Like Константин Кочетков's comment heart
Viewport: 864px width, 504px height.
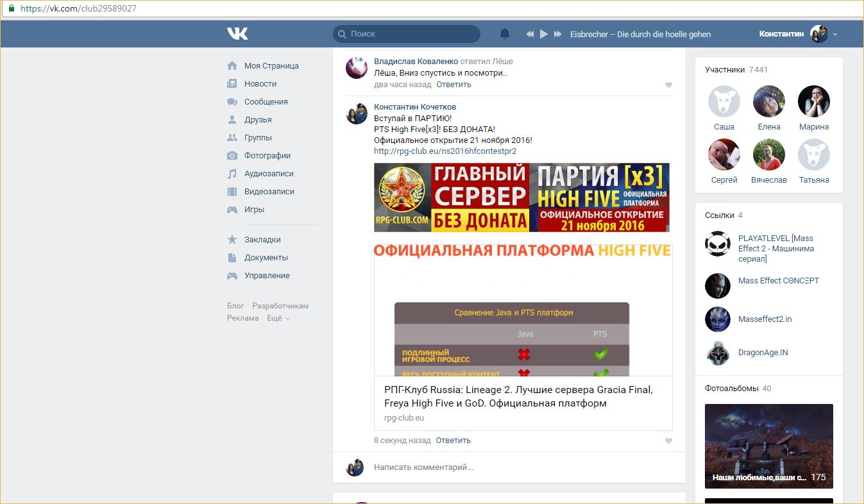click(668, 441)
